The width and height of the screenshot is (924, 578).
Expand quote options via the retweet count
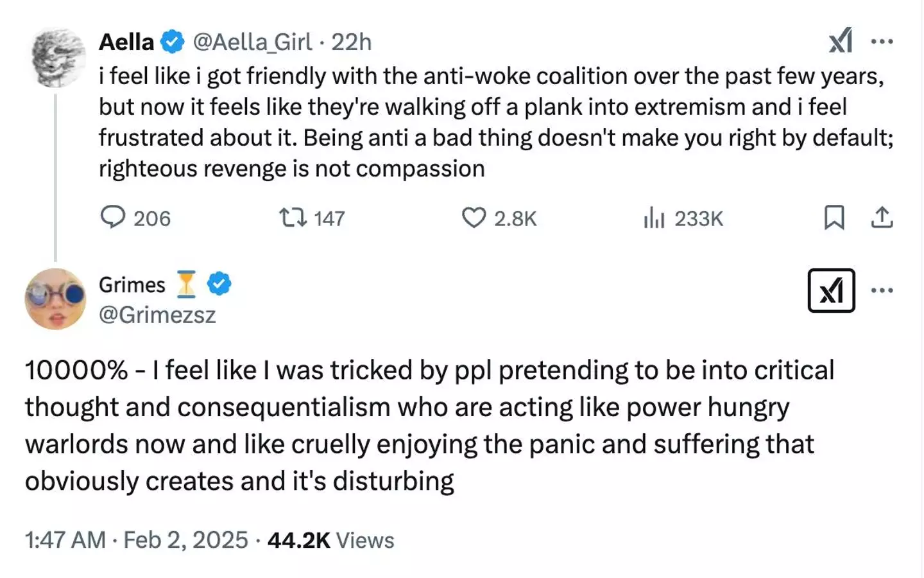(x=327, y=218)
